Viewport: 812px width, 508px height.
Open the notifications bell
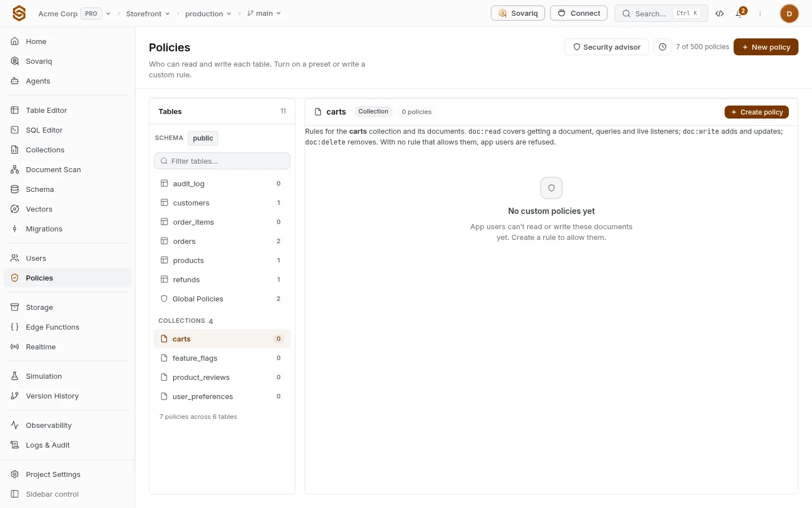coord(739,14)
